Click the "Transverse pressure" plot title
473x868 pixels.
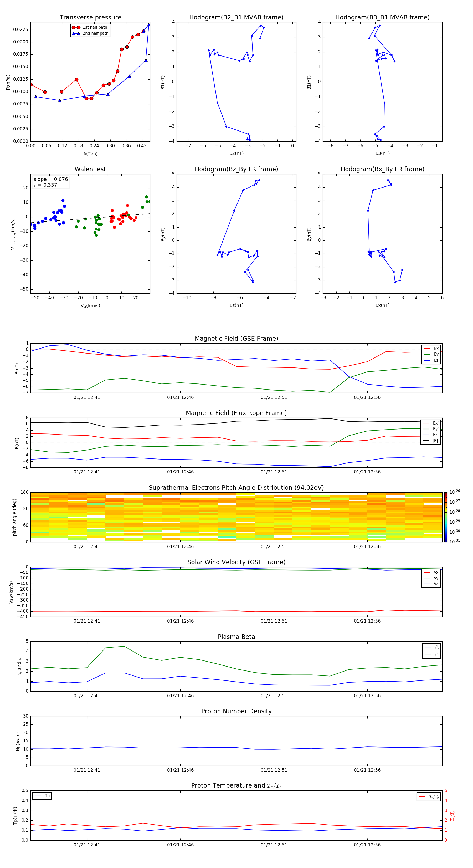90,18
